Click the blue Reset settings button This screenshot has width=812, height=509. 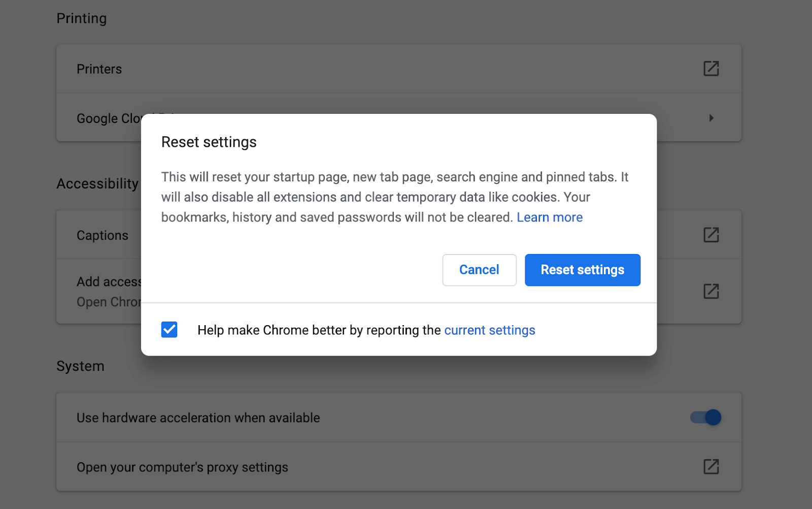[582, 270]
